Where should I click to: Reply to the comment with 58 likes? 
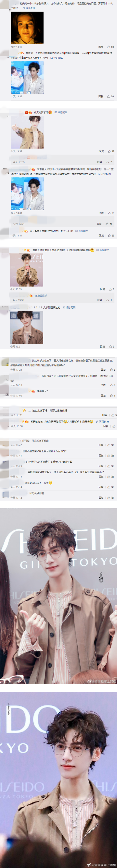click(x=101, y=47)
